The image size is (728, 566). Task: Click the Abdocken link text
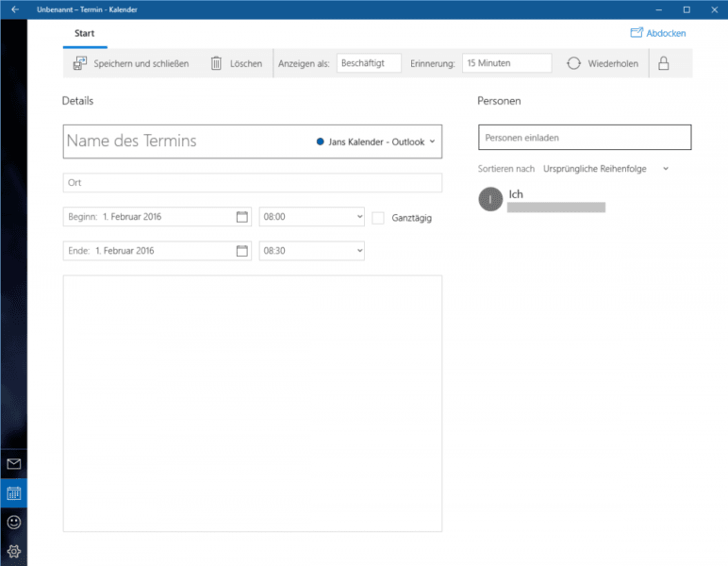point(666,33)
